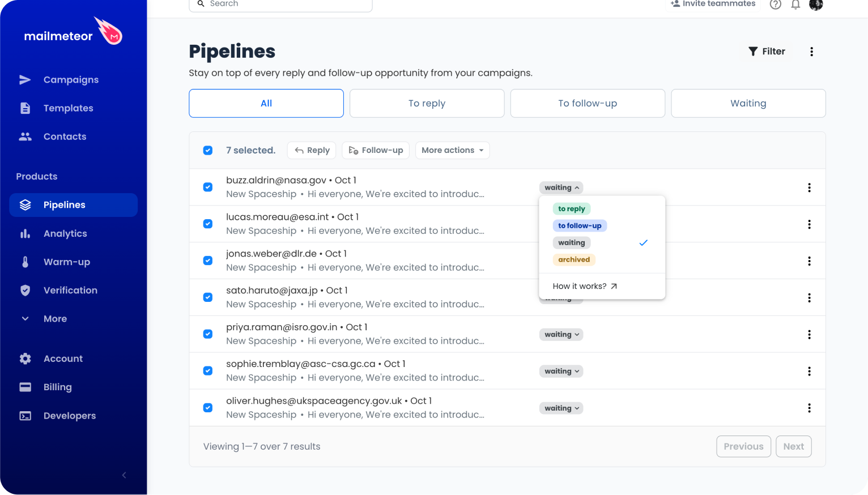This screenshot has width=868, height=495.
Task: Uncheck the buzz.aldrin@nasa.gov row checkbox
Action: (208, 187)
